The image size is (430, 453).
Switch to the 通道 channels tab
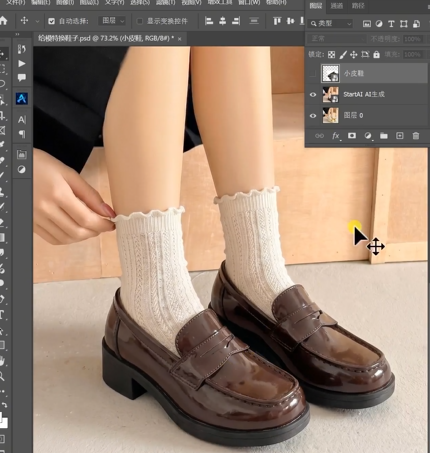pyautogui.click(x=337, y=6)
